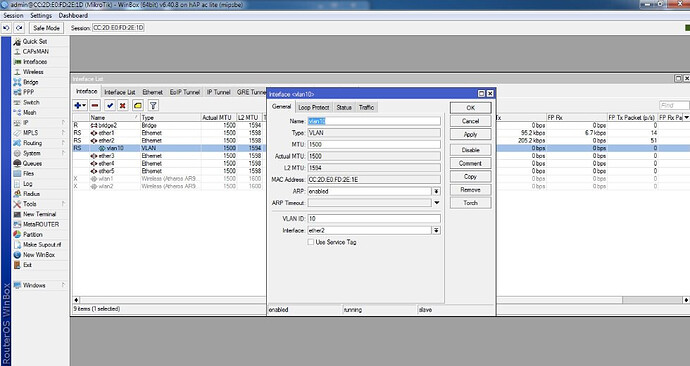Open Files sidebar entry
690x366 pixels.
(28, 173)
